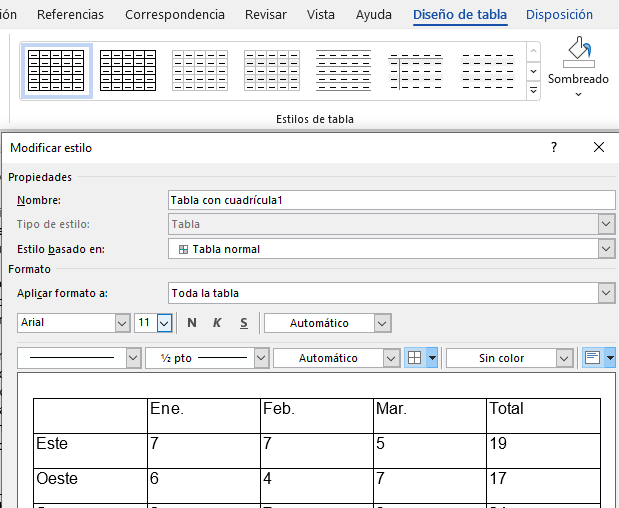This screenshot has height=508, width=619.
Task: Click the Sombreado paint bucket icon
Action: click(x=578, y=52)
